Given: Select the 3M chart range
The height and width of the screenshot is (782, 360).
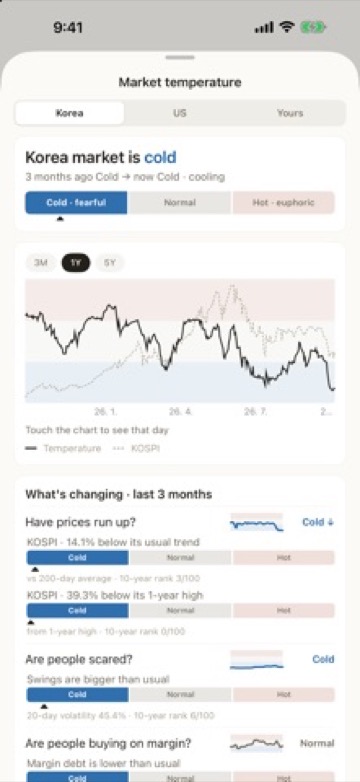Looking at the screenshot, I should [41, 263].
